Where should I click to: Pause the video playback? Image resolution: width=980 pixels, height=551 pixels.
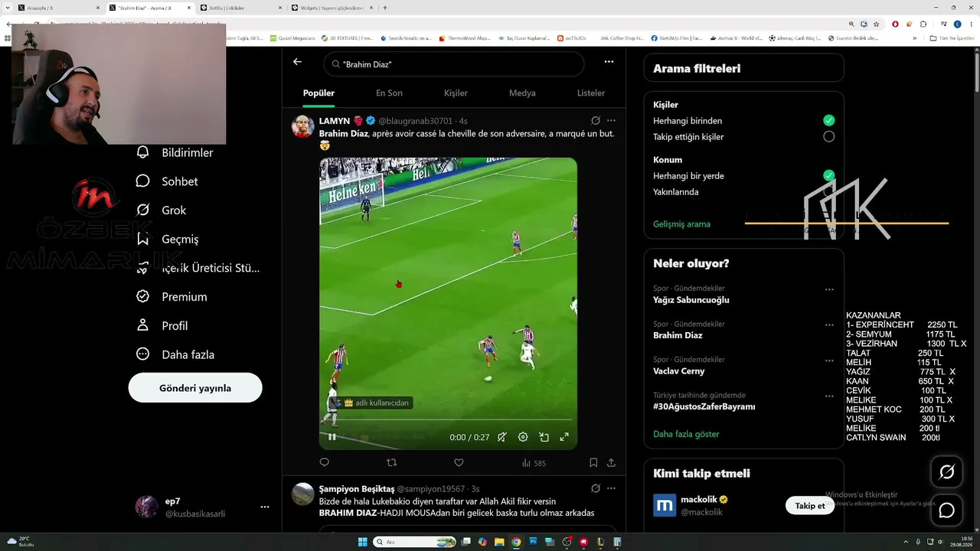pos(332,437)
